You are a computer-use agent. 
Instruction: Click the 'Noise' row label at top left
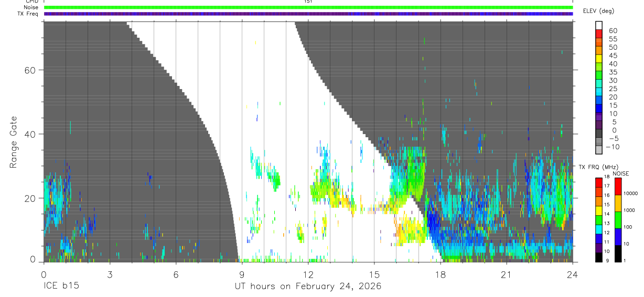click(x=31, y=7)
